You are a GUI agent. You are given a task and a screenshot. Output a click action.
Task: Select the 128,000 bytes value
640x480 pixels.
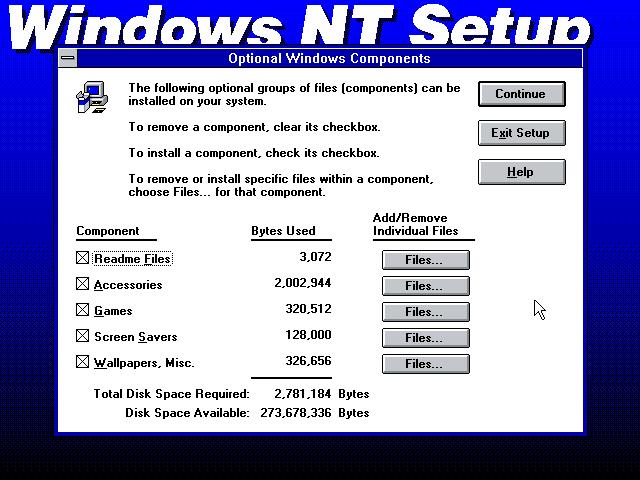308,335
